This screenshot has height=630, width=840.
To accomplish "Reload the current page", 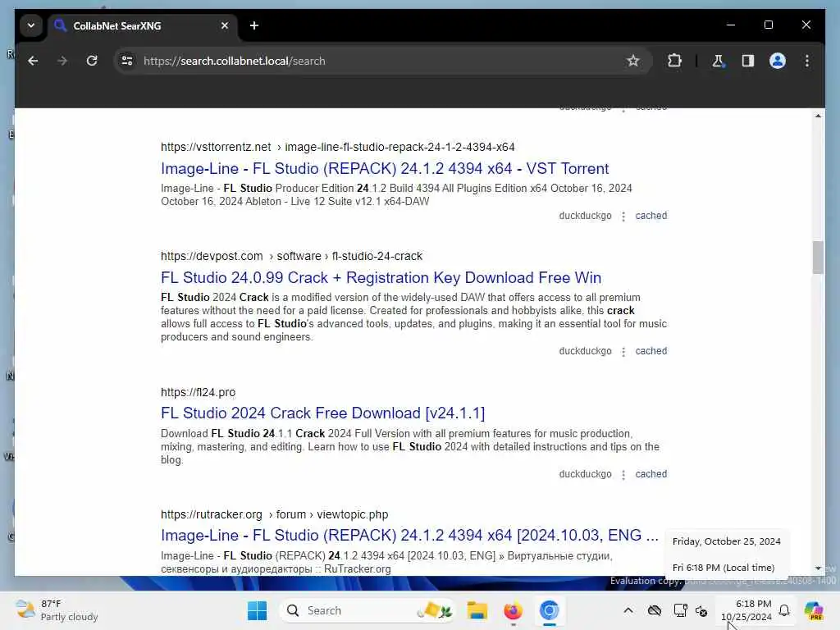I will point(92,61).
